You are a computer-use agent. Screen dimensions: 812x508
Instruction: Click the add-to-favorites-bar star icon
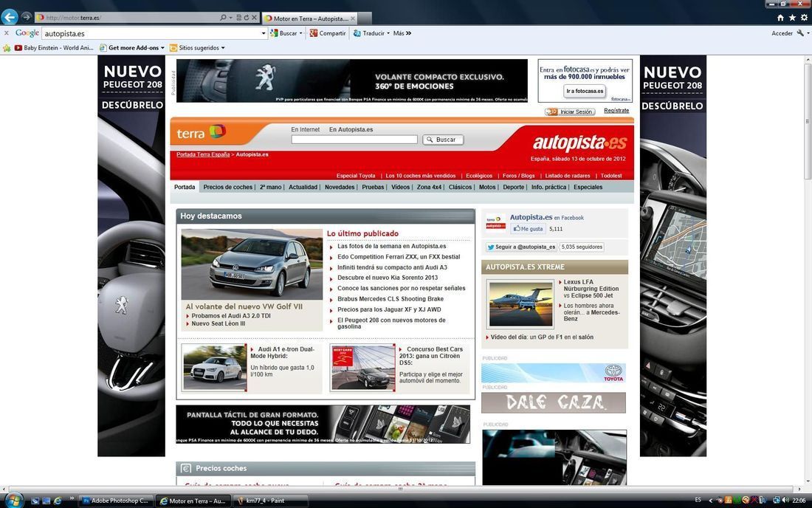[x=7, y=48]
